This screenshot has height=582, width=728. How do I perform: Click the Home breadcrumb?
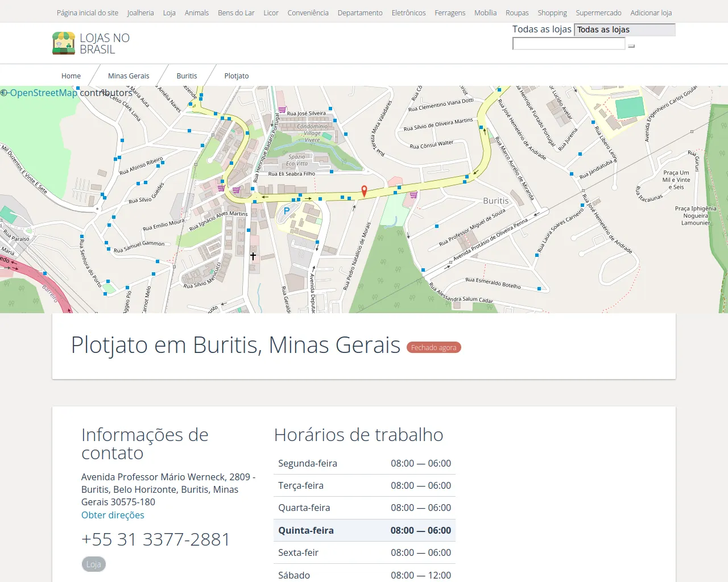click(x=71, y=76)
